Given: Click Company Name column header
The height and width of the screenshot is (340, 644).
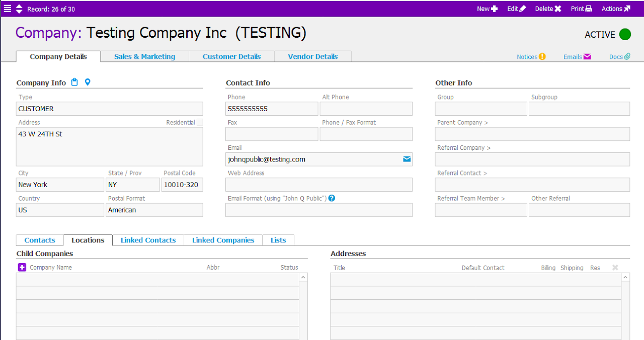Looking at the screenshot, I should 51,267.
